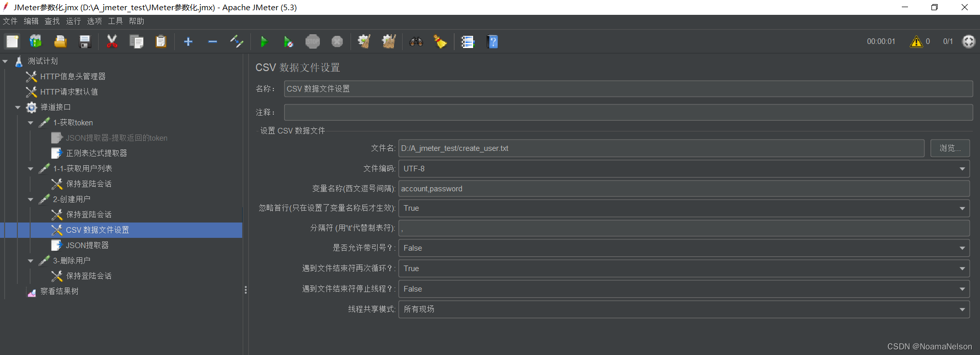Click the Open file folder icon
The width and height of the screenshot is (980, 355).
[60, 41]
